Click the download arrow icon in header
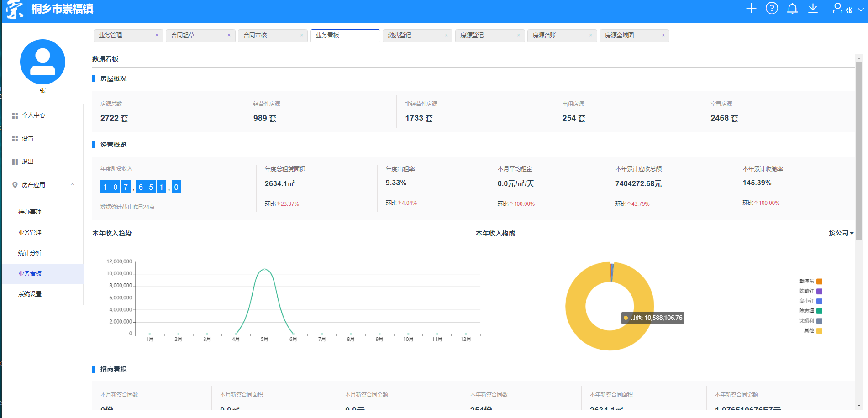Viewport: 868px width, 418px height. (813, 8)
